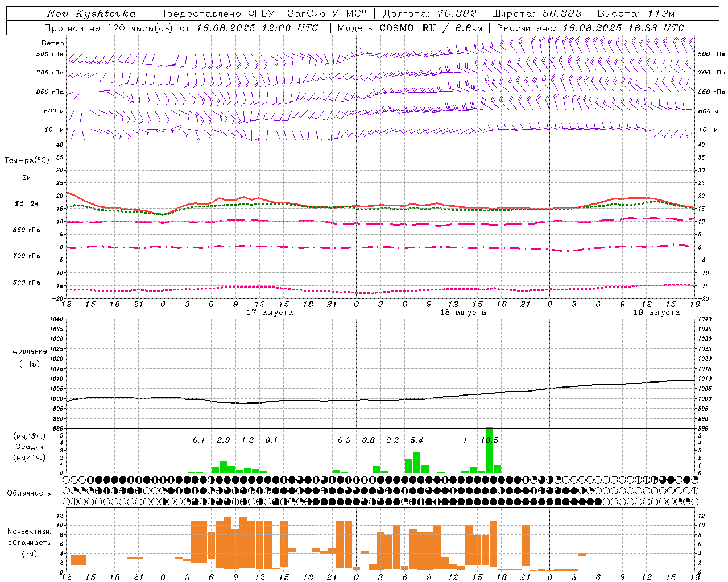Click the Долгота 76.382 value
This screenshot has height=582, width=728.
click(457, 14)
